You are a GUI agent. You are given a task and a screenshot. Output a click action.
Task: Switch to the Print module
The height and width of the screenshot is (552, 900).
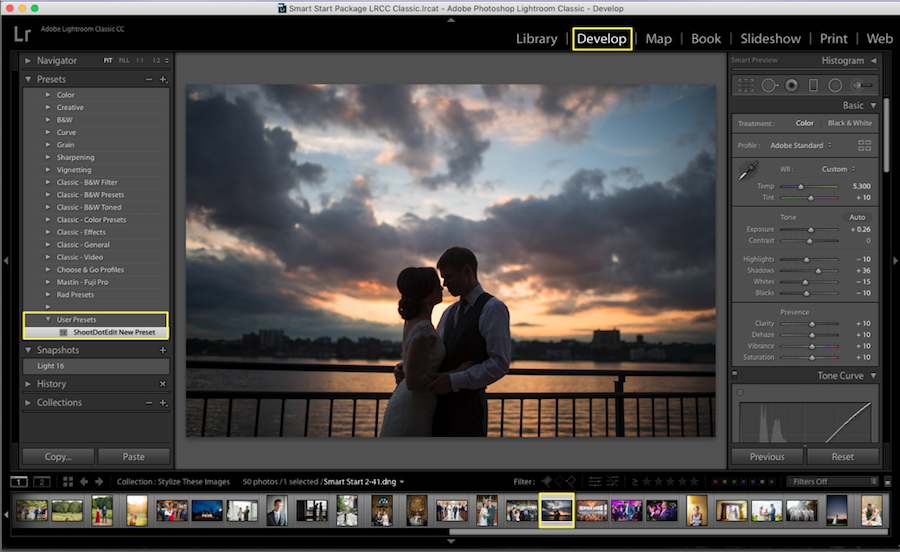[x=833, y=39]
